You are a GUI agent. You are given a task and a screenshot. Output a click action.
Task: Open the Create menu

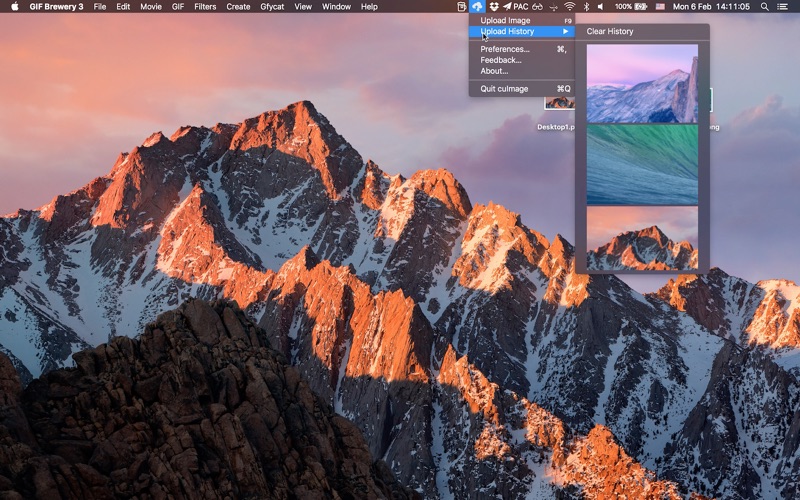pos(238,7)
